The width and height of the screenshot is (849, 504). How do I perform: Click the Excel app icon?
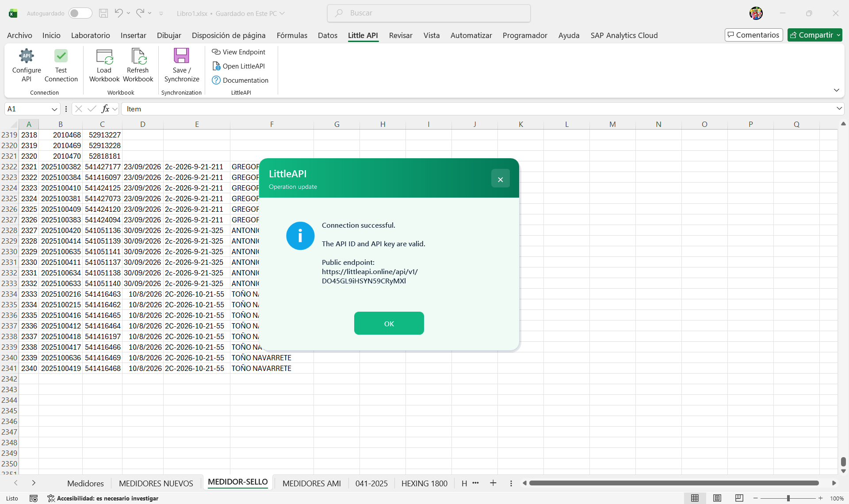pyautogui.click(x=13, y=13)
